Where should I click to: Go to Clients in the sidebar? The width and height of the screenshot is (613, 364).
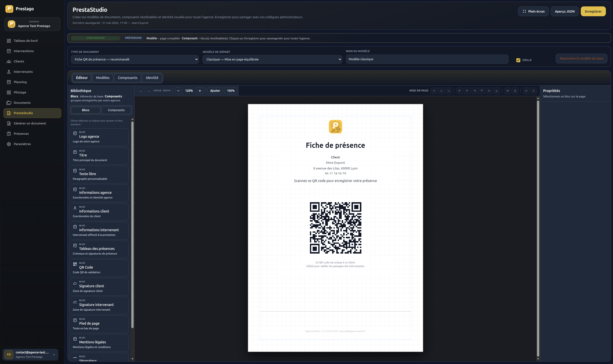32,61
